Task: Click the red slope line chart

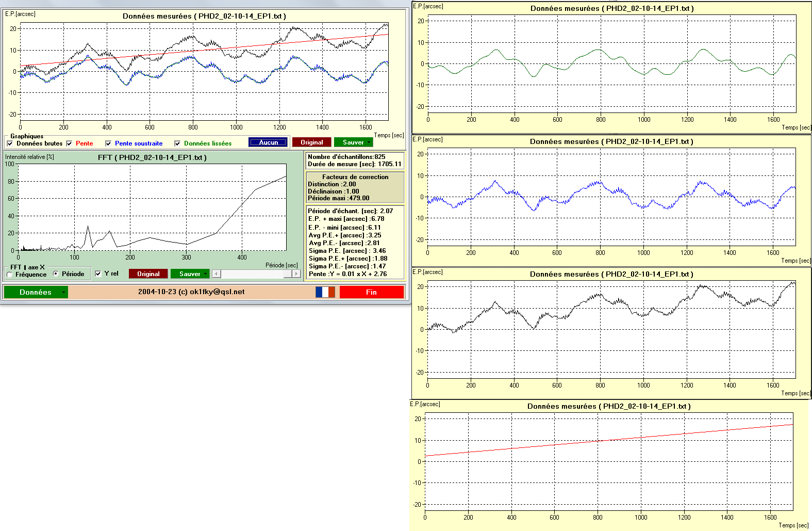Action: (609, 461)
